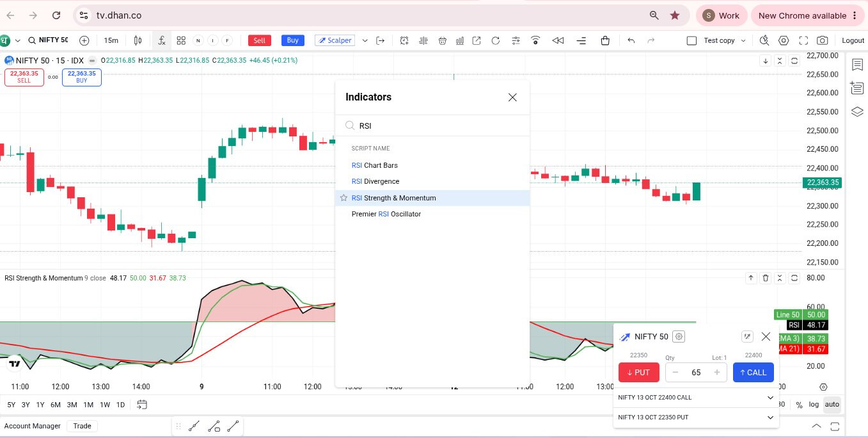Screen dimensions: 868x438
Task: Select RSI Divergence from indicator results
Action: pyautogui.click(x=375, y=181)
